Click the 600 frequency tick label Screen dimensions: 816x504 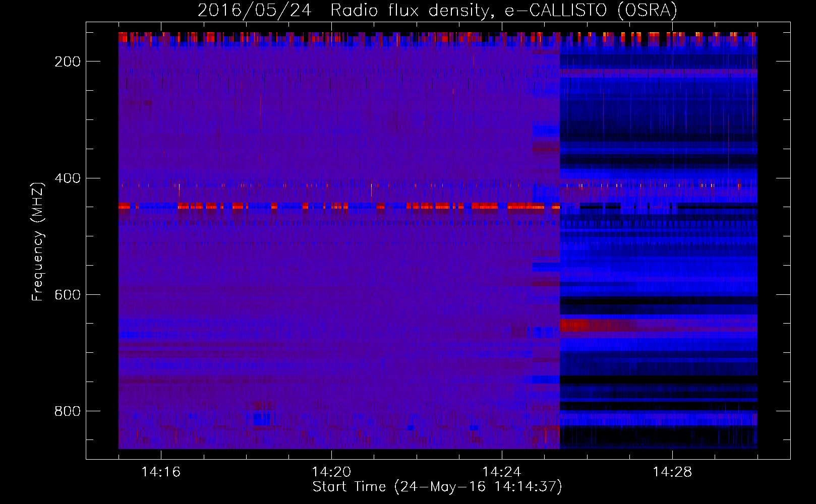[68, 295]
